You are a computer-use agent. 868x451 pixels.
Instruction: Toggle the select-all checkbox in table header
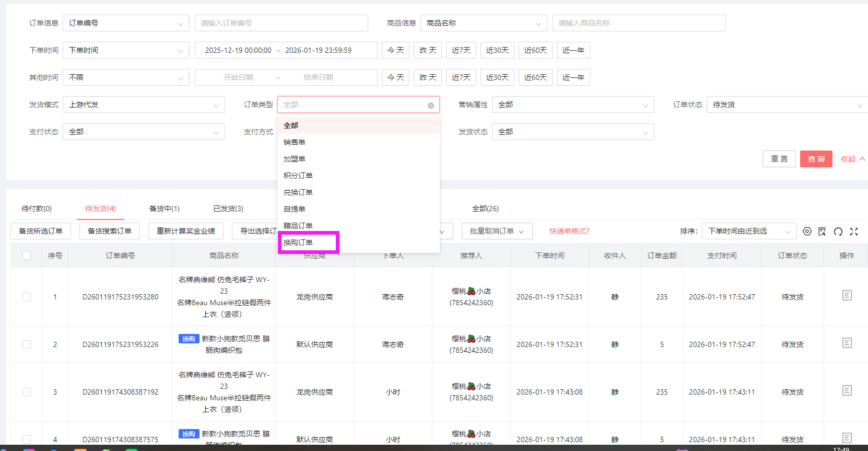coord(27,256)
